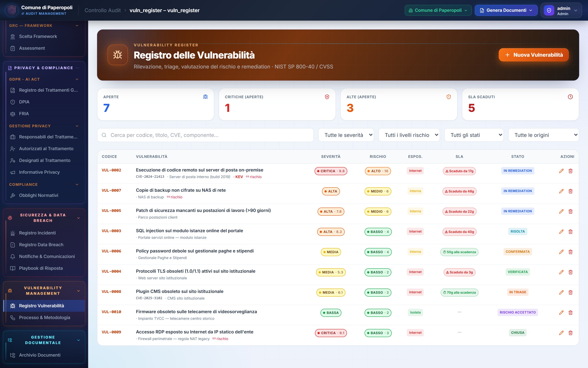The width and height of the screenshot is (588, 368).
Task: Open Informative Privacy page
Action: pyautogui.click(x=44, y=172)
